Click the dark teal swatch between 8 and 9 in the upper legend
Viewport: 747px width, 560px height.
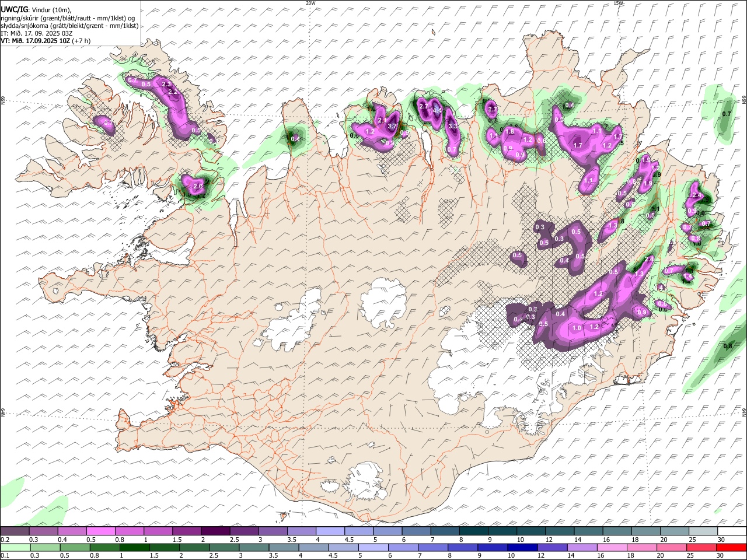tap(473, 531)
